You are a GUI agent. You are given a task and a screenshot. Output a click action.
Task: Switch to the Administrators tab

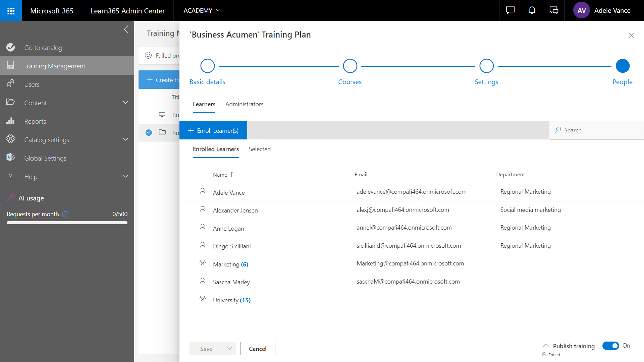[244, 104]
